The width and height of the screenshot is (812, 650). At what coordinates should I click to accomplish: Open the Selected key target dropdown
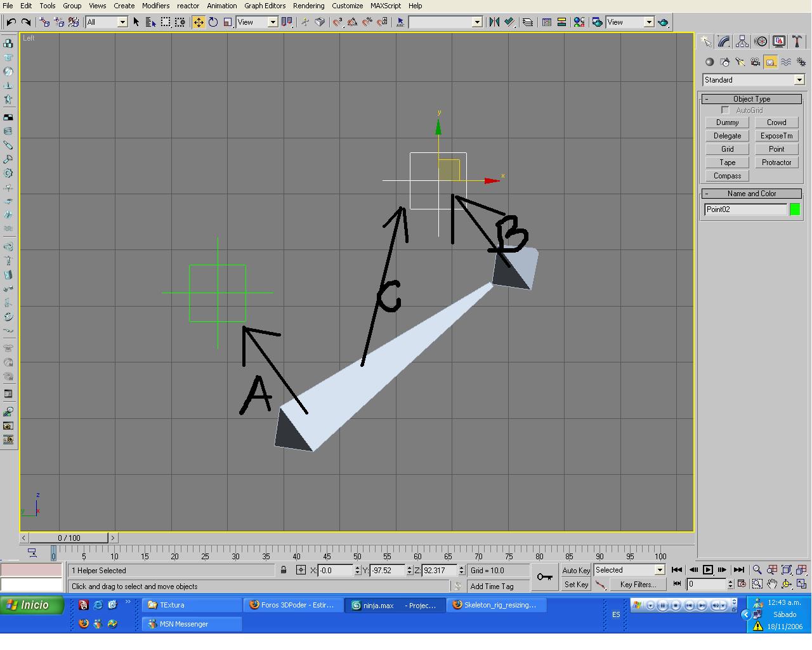coord(629,570)
